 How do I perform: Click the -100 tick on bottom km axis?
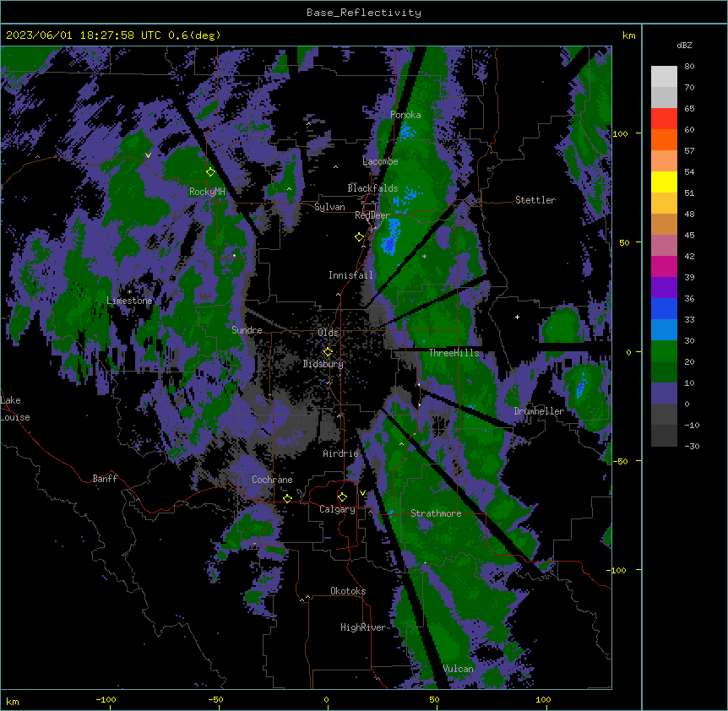click(x=106, y=699)
